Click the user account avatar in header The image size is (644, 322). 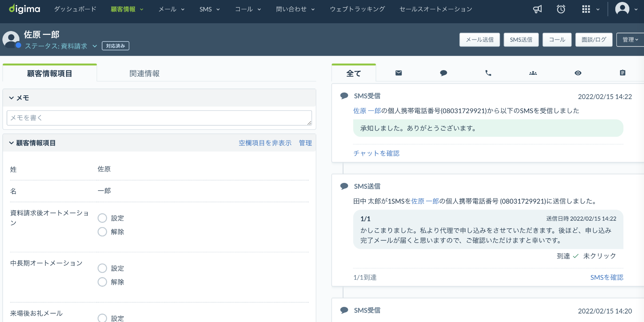622,9
